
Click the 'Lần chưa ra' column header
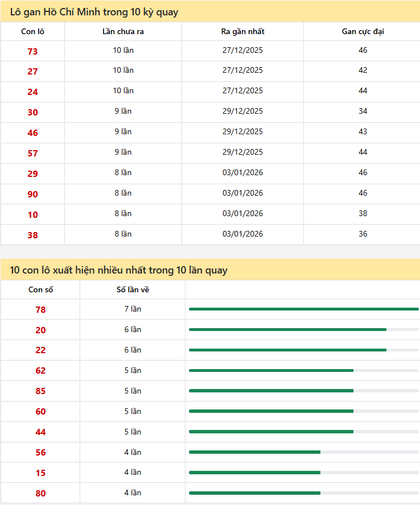(x=123, y=31)
